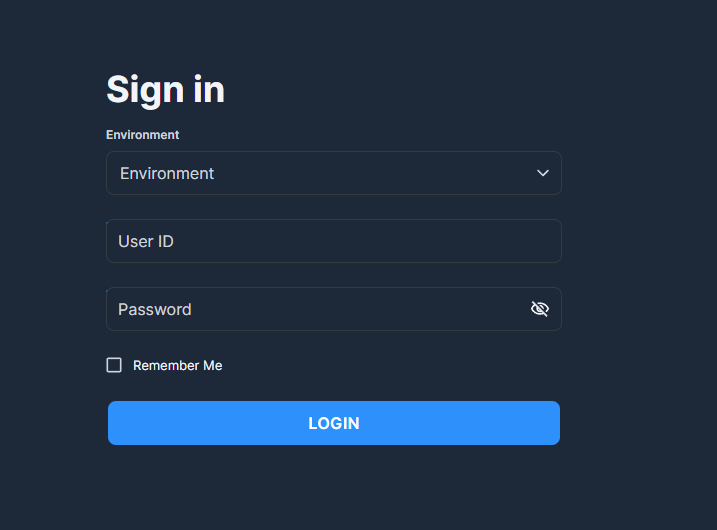Click the Environment placeholder text inside combo box
This screenshot has width=717, height=530.
click(x=167, y=173)
